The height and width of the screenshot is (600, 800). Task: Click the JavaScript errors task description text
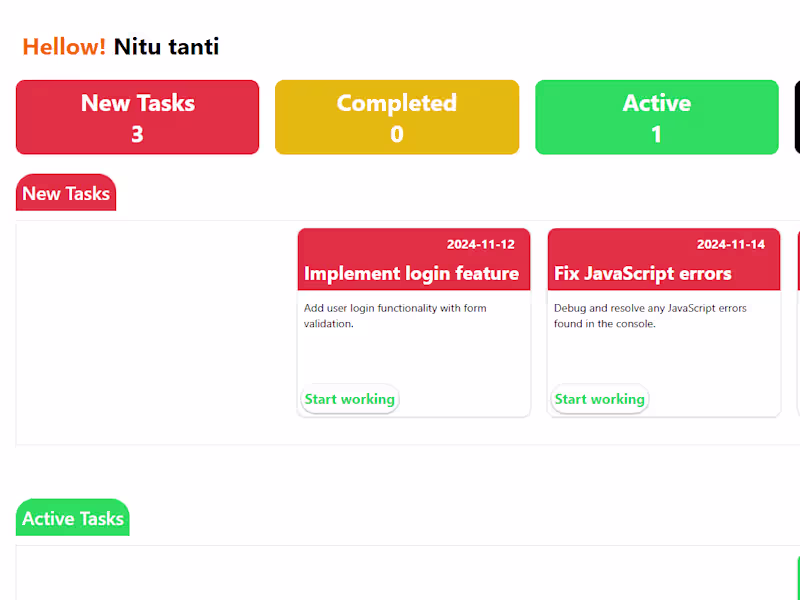click(x=650, y=315)
